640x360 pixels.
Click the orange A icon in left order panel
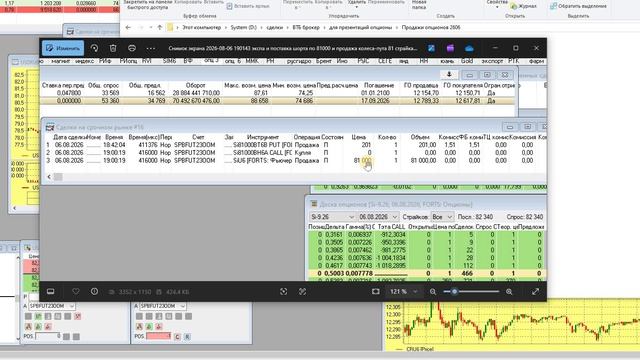click(x=29, y=326)
